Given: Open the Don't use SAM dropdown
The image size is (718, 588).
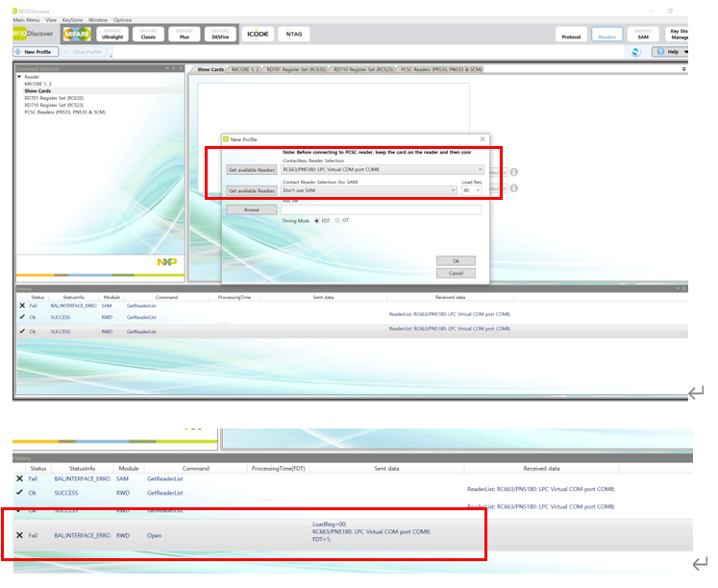Looking at the screenshot, I should click(369, 190).
